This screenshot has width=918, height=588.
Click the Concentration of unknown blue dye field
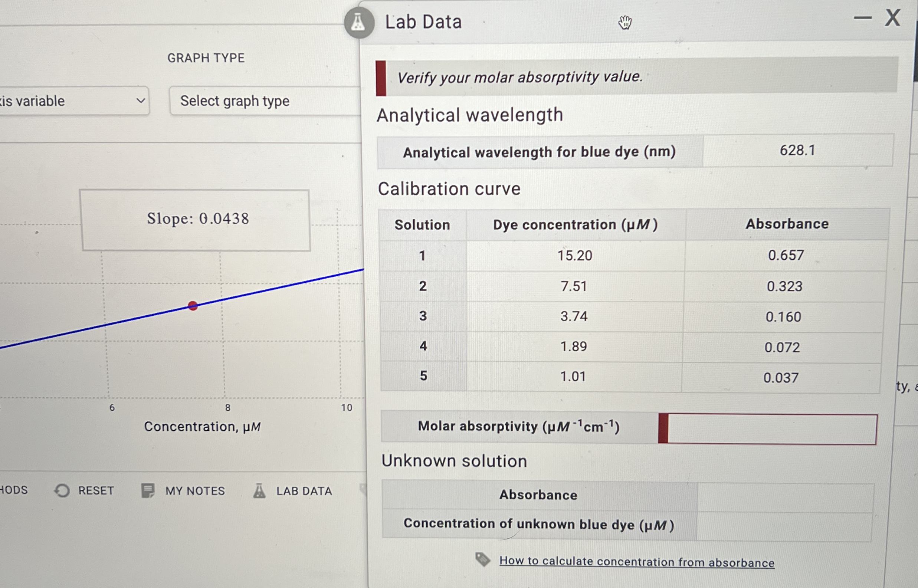tap(784, 527)
